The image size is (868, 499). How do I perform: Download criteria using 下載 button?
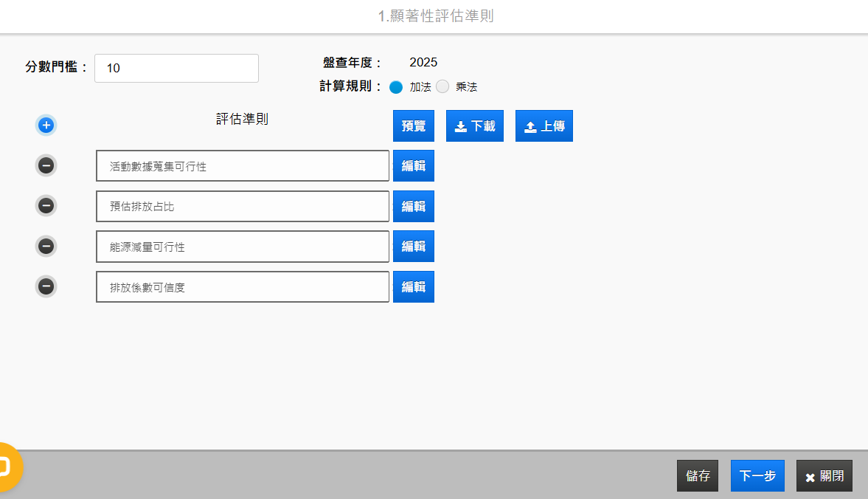[x=474, y=126]
